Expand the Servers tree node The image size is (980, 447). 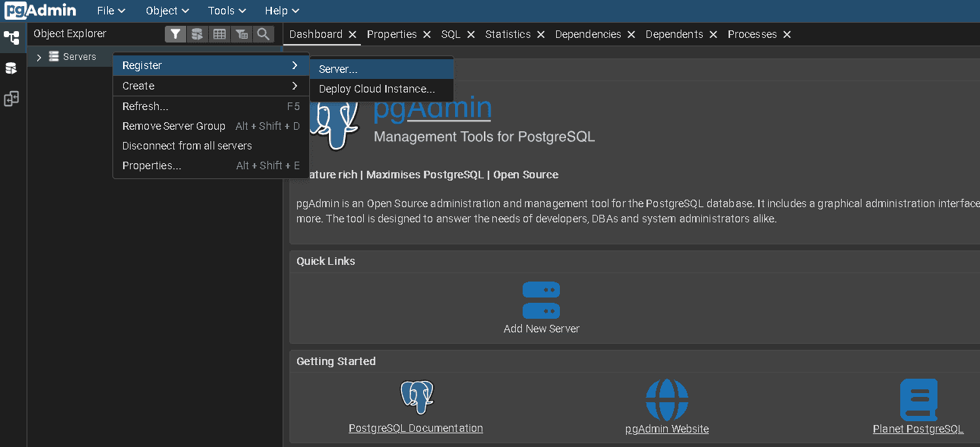coord(39,57)
